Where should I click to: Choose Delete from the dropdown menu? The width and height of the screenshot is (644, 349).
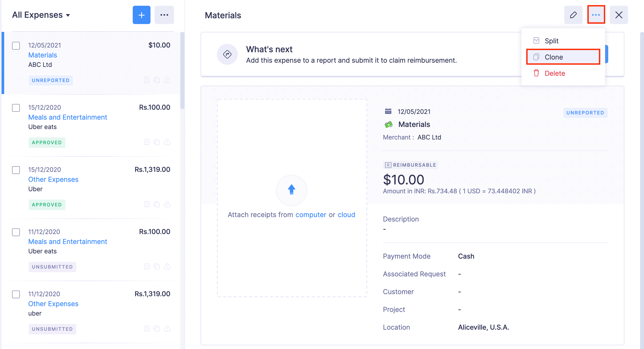click(555, 73)
